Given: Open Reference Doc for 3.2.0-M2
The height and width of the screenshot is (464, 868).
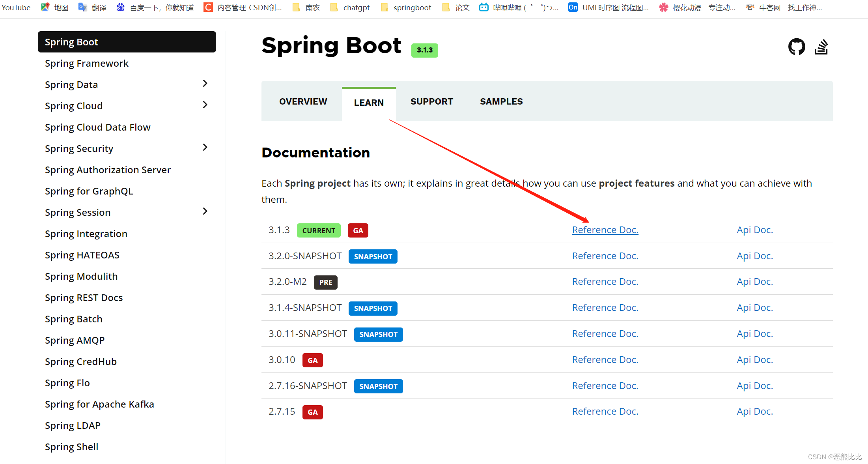Looking at the screenshot, I should pyautogui.click(x=605, y=282).
